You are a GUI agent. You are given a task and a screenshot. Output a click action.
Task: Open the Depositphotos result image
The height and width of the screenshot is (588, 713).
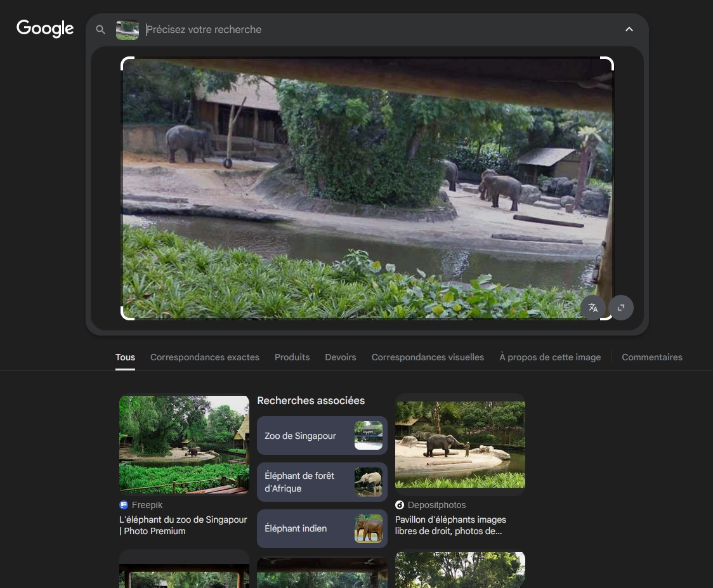click(460, 445)
